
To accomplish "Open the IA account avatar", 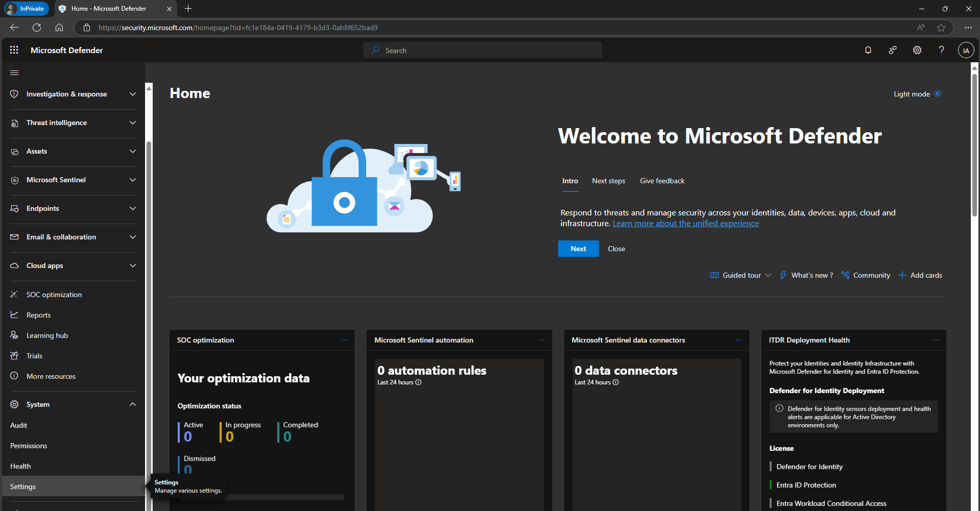I will click(966, 50).
